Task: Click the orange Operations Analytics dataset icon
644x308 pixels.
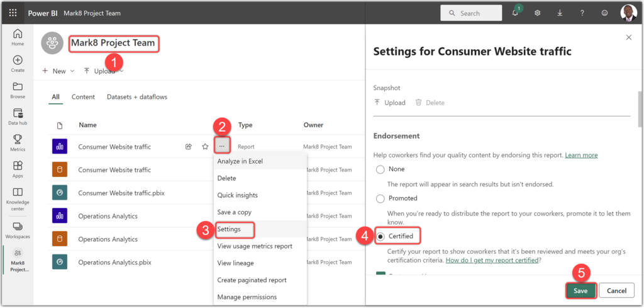Action: (x=60, y=239)
